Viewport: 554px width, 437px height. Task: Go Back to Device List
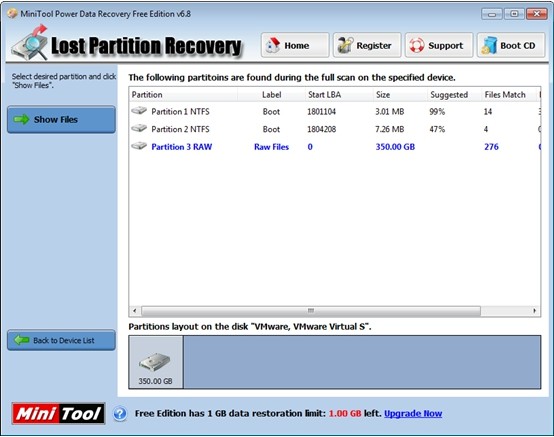tap(61, 340)
